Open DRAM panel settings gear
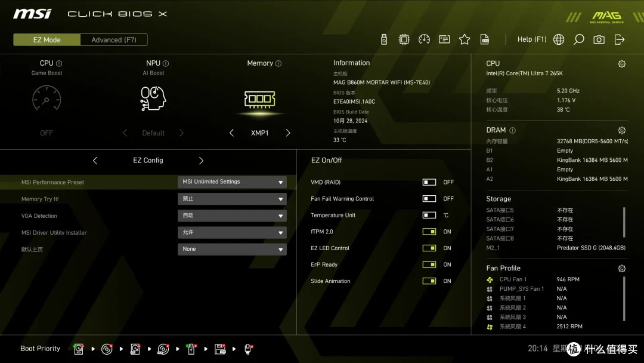Image resolution: width=644 pixels, height=363 pixels. pos(622,130)
